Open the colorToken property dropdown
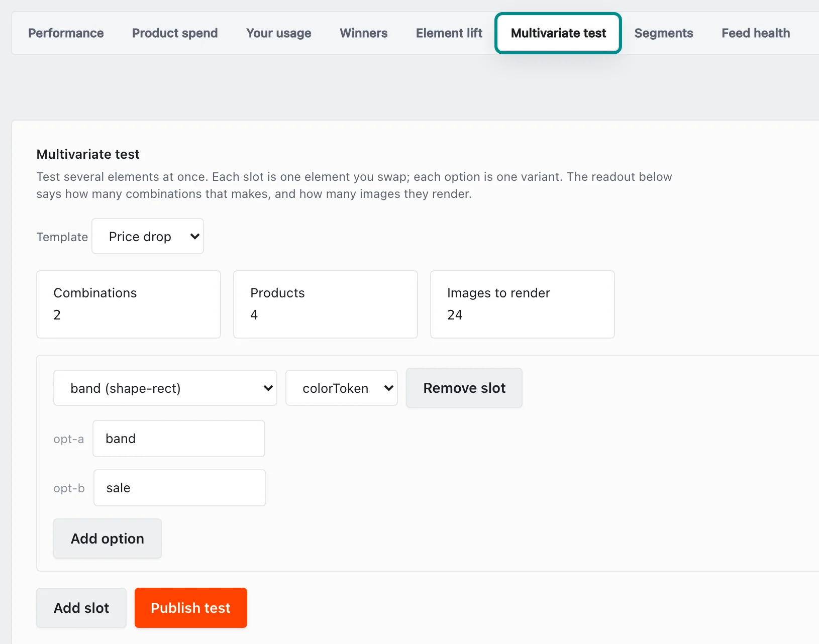Viewport: 819px width, 644px height. tap(342, 388)
